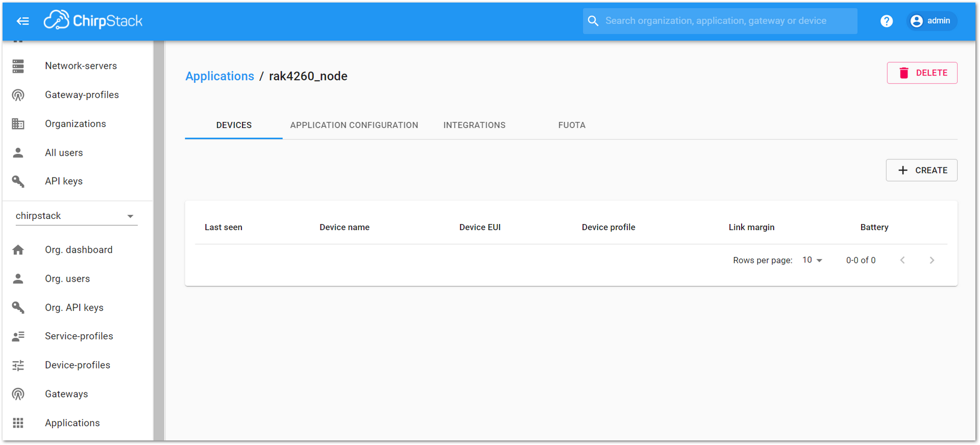Open API keys in the sidebar

pyautogui.click(x=64, y=181)
